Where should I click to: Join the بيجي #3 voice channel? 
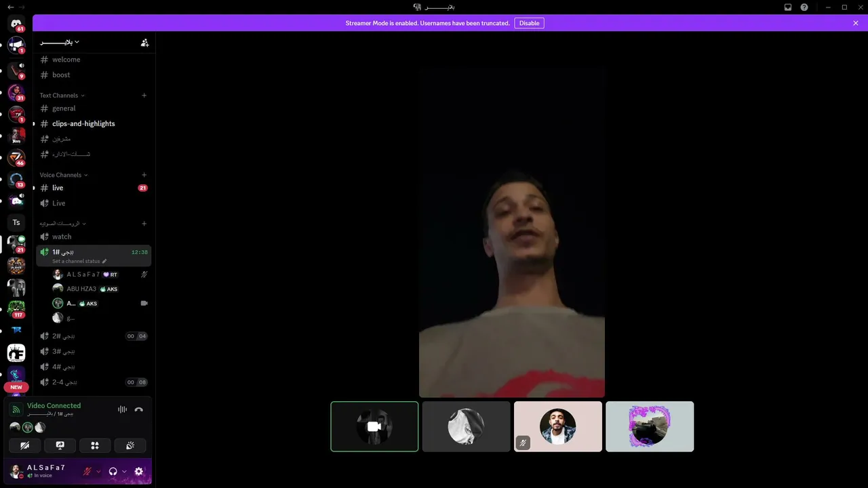pos(94,351)
